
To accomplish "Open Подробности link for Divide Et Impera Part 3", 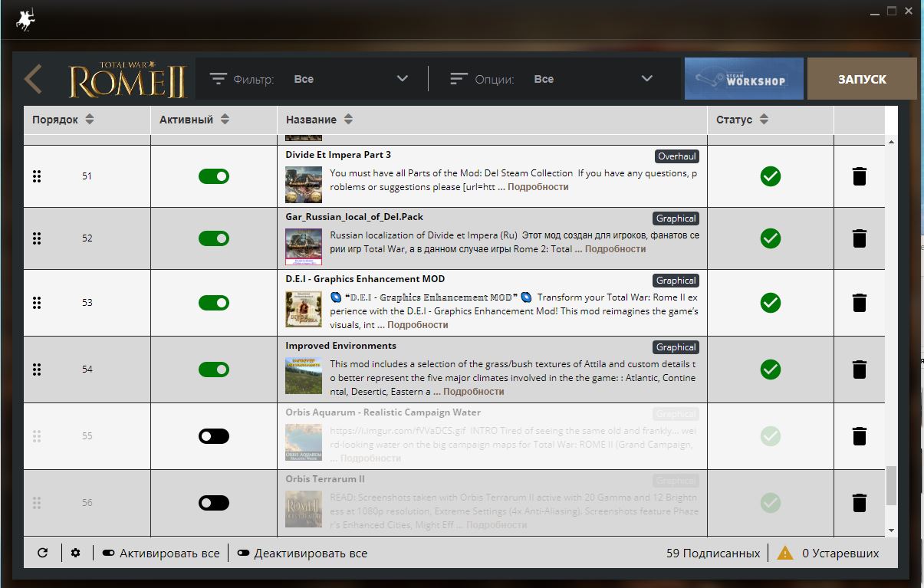I will (x=538, y=187).
